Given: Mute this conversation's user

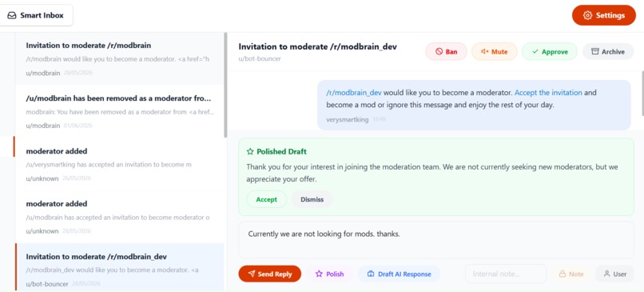Looking at the screenshot, I should [x=494, y=51].
